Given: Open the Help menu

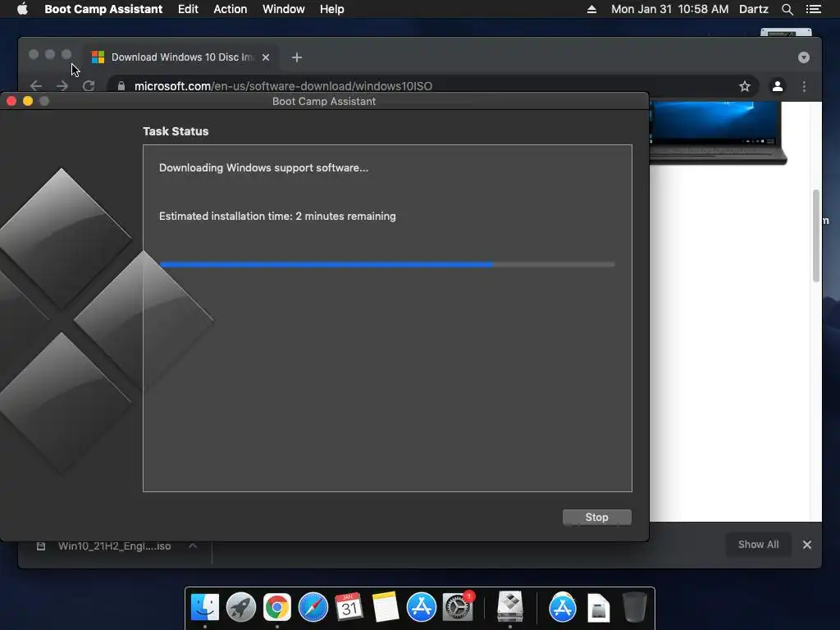Looking at the screenshot, I should (x=331, y=9).
